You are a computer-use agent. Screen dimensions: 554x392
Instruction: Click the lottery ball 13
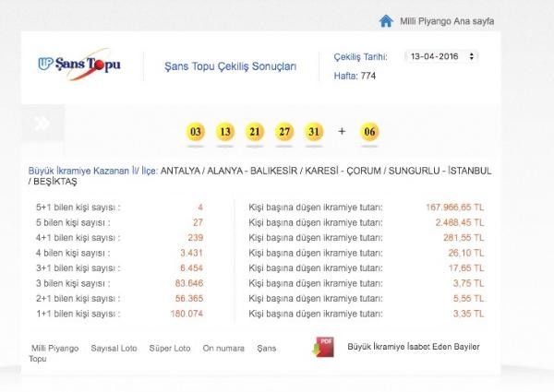tap(225, 132)
